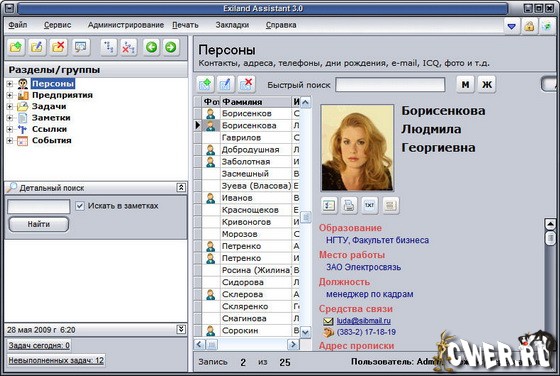
Task: Expand the Персоны tree node
Action: (10, 84)
